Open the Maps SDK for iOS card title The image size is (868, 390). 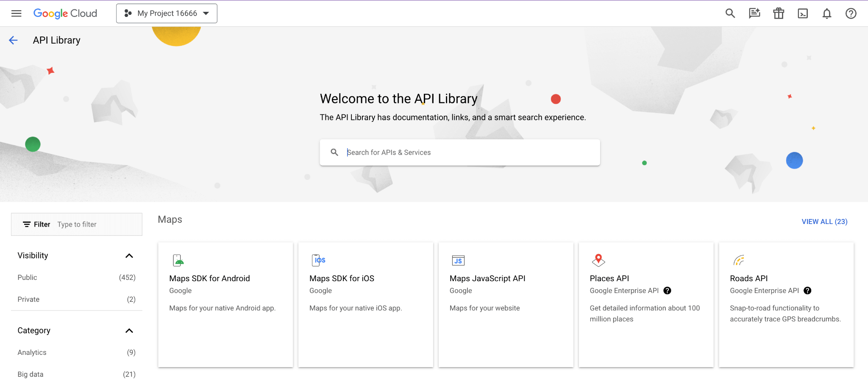342,279
